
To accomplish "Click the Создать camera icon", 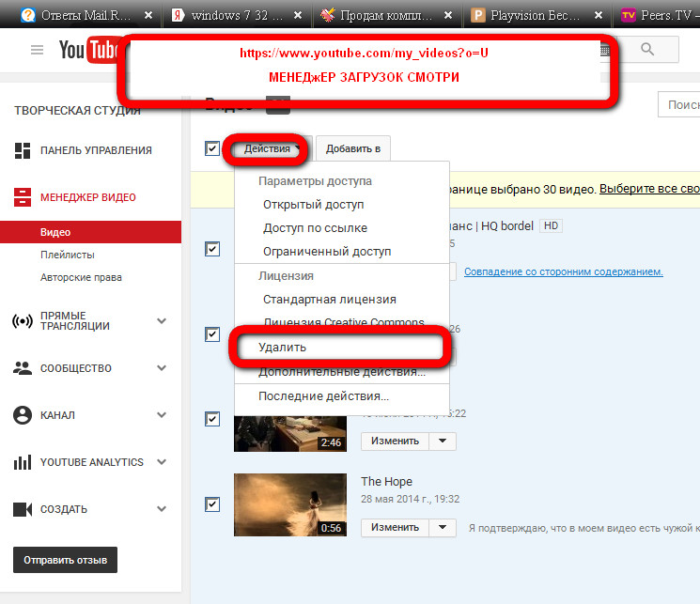I will (x=23, y=509).
